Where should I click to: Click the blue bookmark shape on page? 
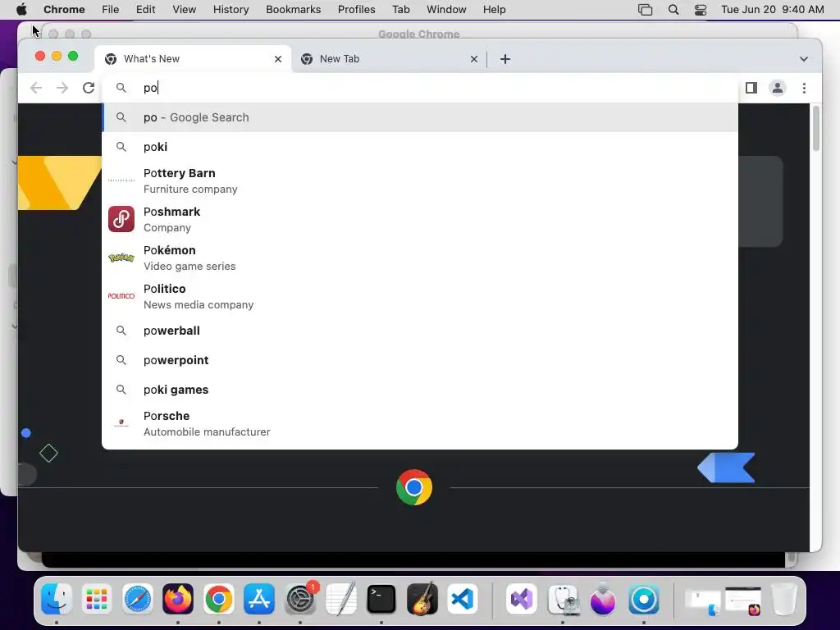click(727, 468)
